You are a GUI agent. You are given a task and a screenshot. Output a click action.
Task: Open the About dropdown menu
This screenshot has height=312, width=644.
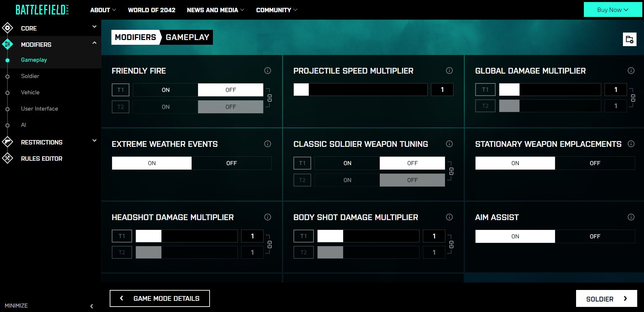pos(103,10)
